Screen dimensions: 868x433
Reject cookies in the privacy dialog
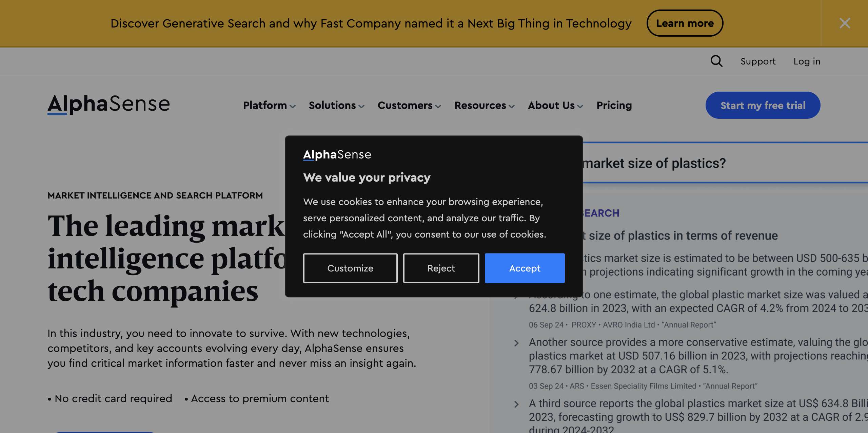pos(441,268)
